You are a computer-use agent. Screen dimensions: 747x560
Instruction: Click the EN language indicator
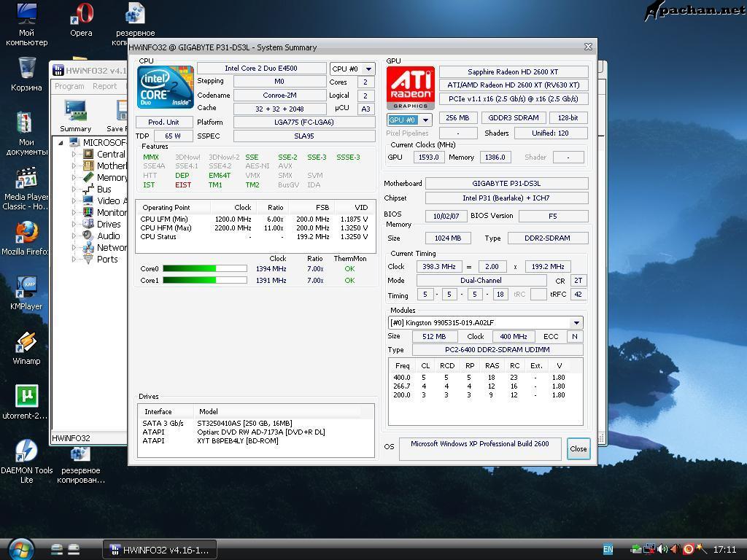click(x=608, y=550)
